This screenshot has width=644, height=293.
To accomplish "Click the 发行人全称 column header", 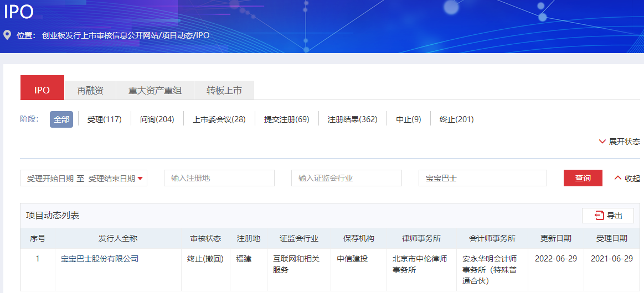I will [x=118, y=238].
